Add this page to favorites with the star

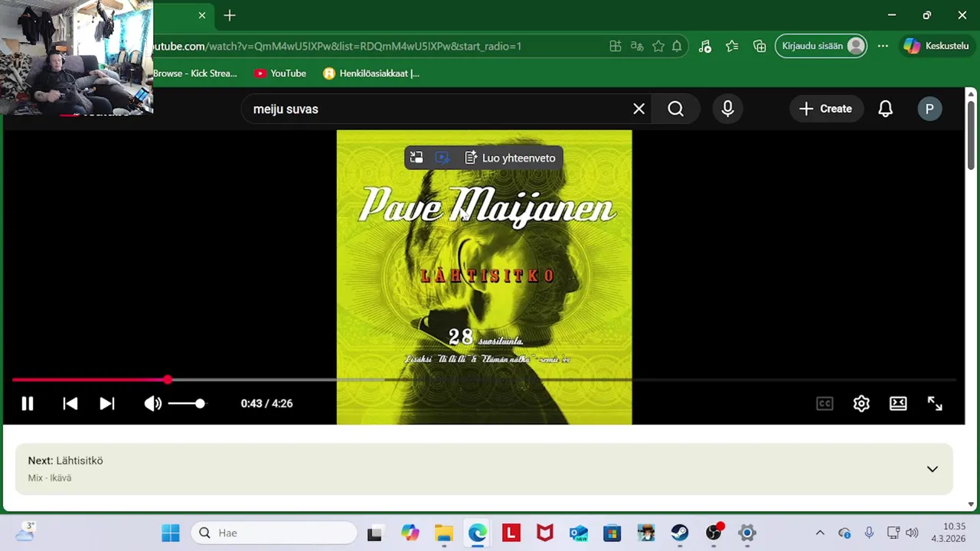click(x=658, y=46)
